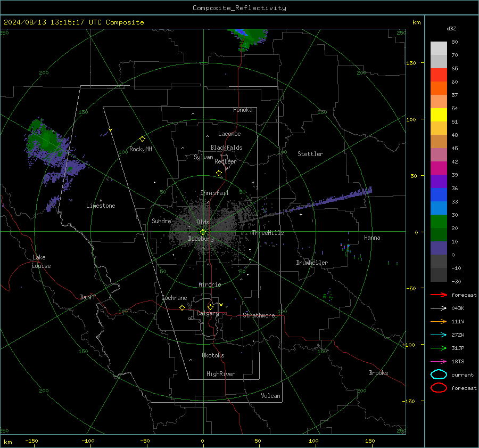Viewport: 479px width, 448px height.
Task: Click the RedDeer city label
Action: [x=226, y=161]
